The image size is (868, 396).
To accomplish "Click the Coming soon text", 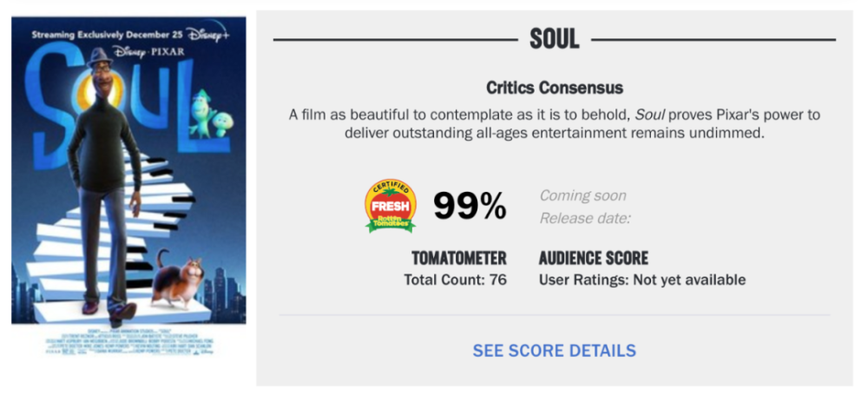I will click(582, 196).
